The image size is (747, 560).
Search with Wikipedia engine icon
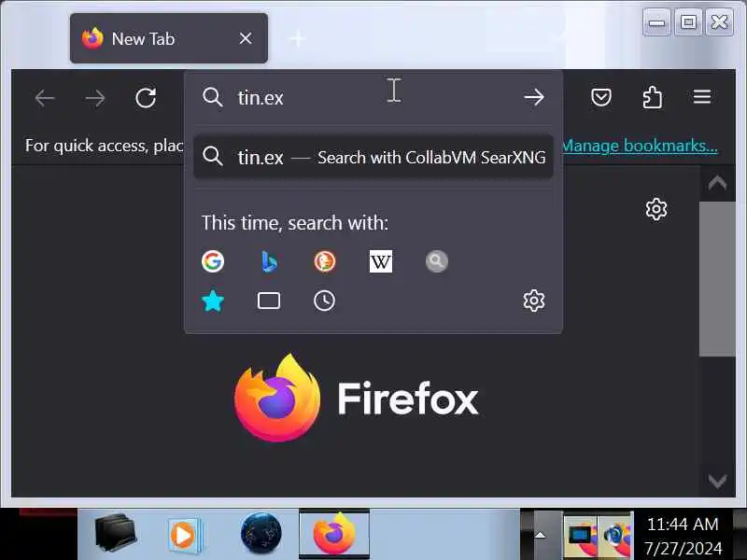click(381, 261)
